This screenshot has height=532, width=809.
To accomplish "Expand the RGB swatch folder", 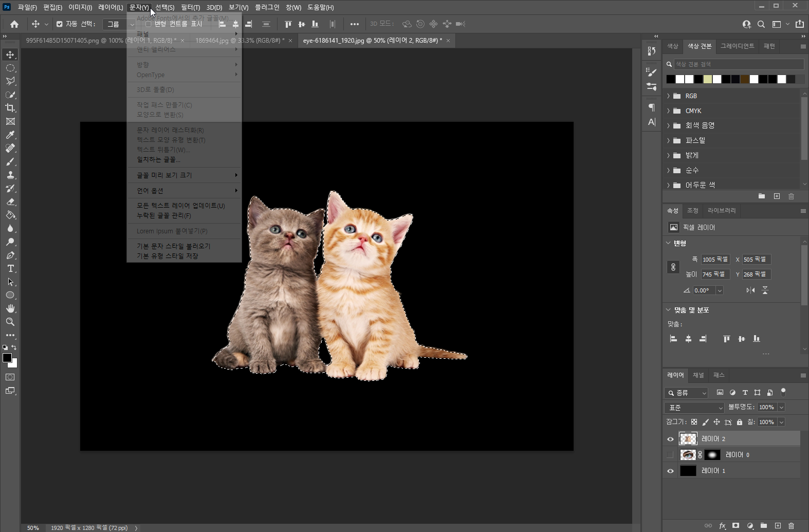I will (668, 96).
